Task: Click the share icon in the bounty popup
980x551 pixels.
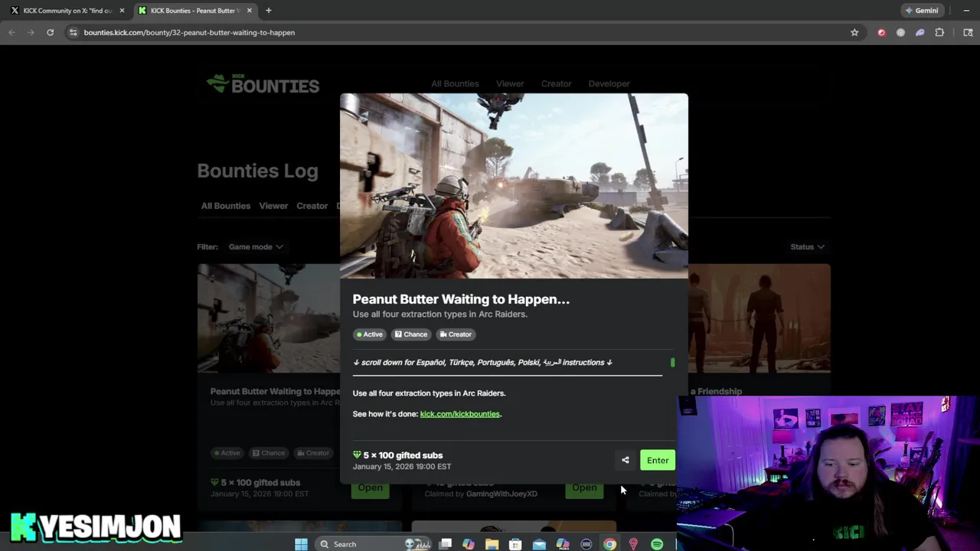Action: (x=626, y=460)
